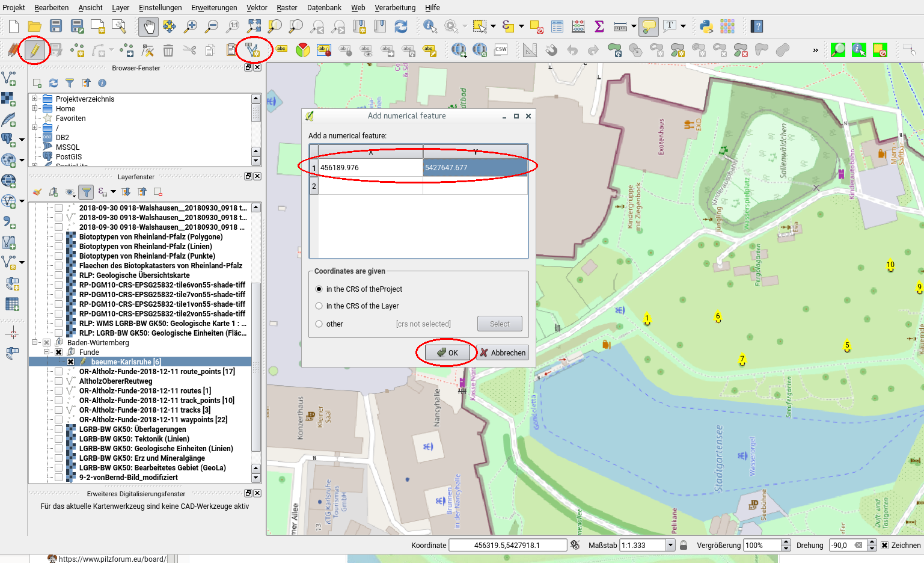
Task: Uncheck the baeume-Karlsruhe layer visibility checkbox
Action: (x=70, y=362)
